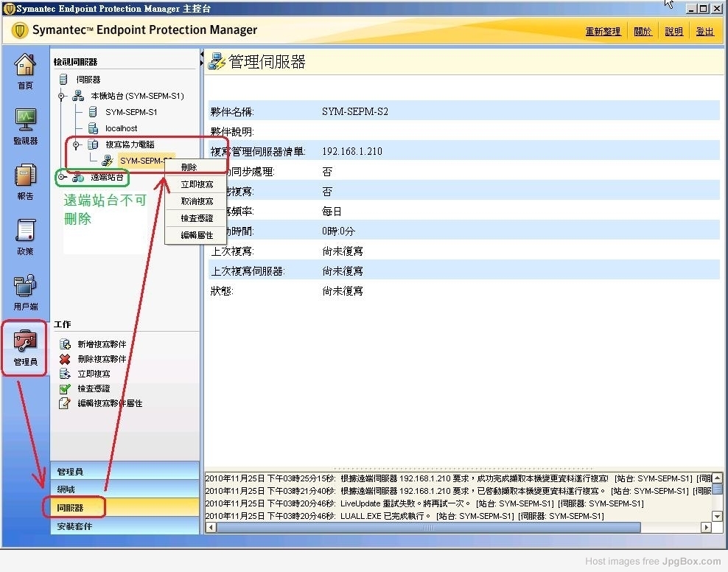728x572 pixels.
Task: Click the 登出 logout link
Action: pyautogui.click(x=704, y=32)
